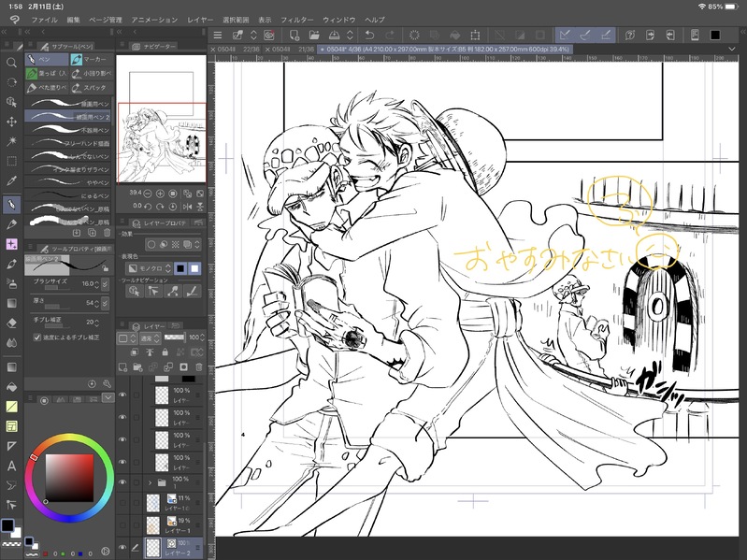Toggle snap to special ruler icon
The image size is (747, 560).
[x=585, y=35]
